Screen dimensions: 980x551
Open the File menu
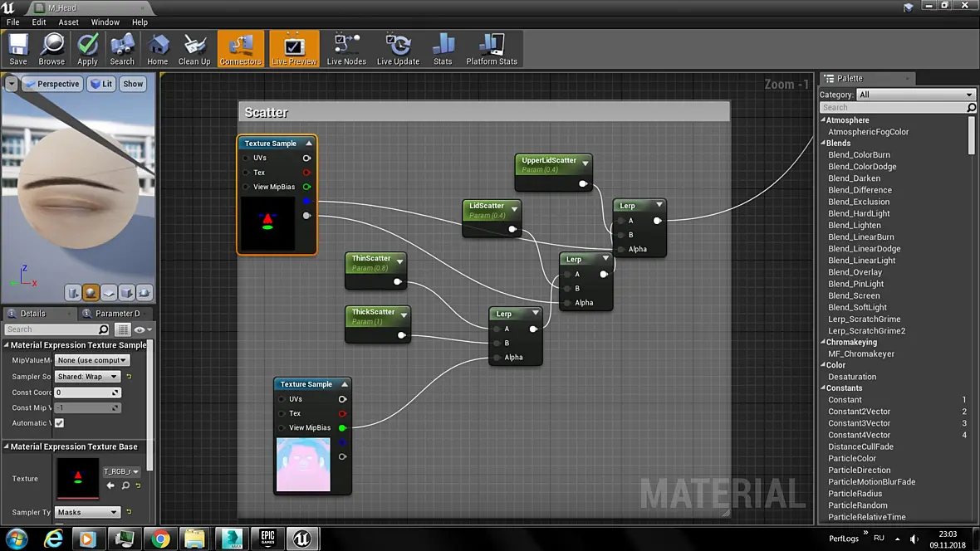tap(13, 22)
